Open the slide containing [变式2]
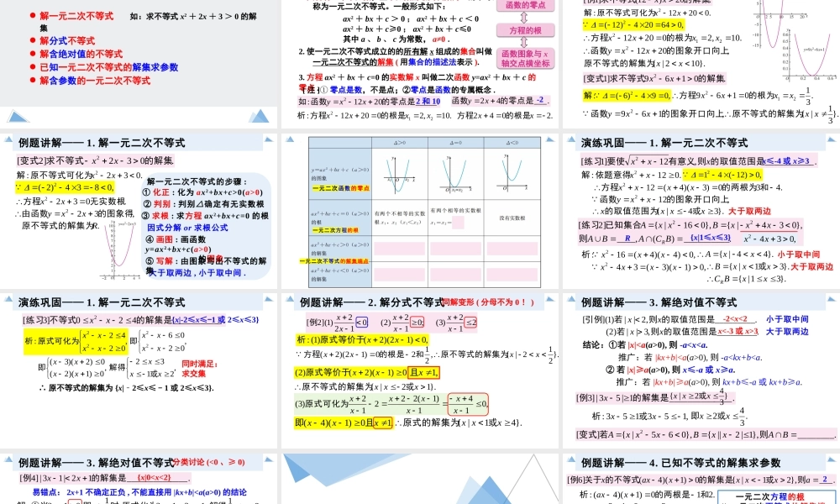 [139, 211]
